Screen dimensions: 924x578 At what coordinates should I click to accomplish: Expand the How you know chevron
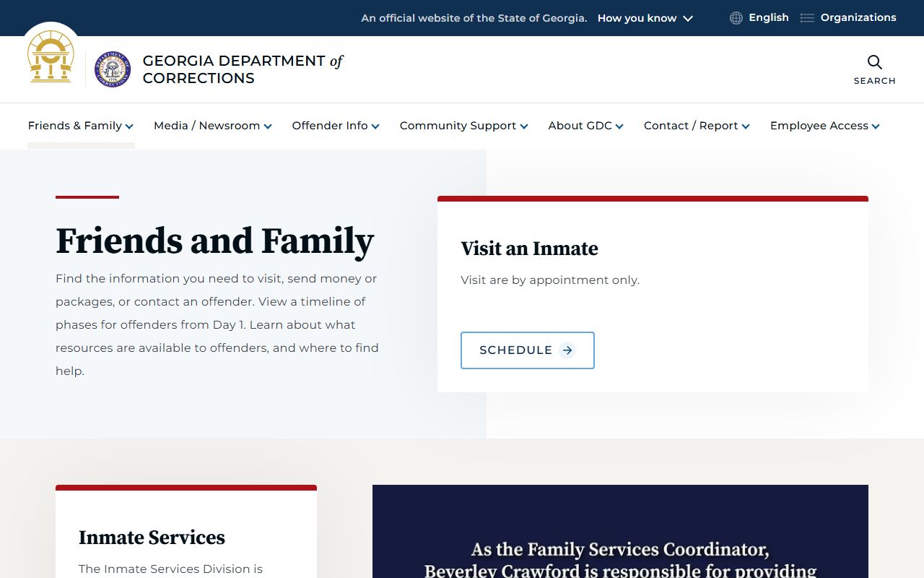click(688, 19)
